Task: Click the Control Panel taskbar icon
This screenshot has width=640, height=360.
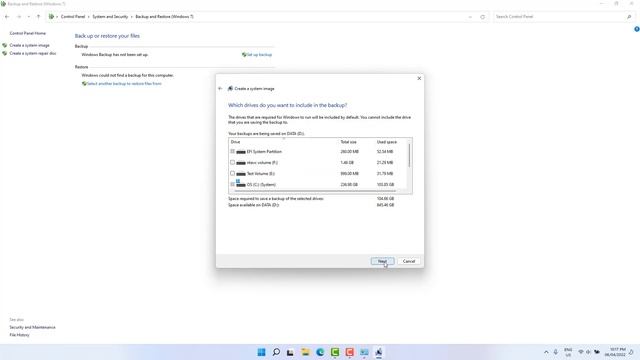Action: 364,352
